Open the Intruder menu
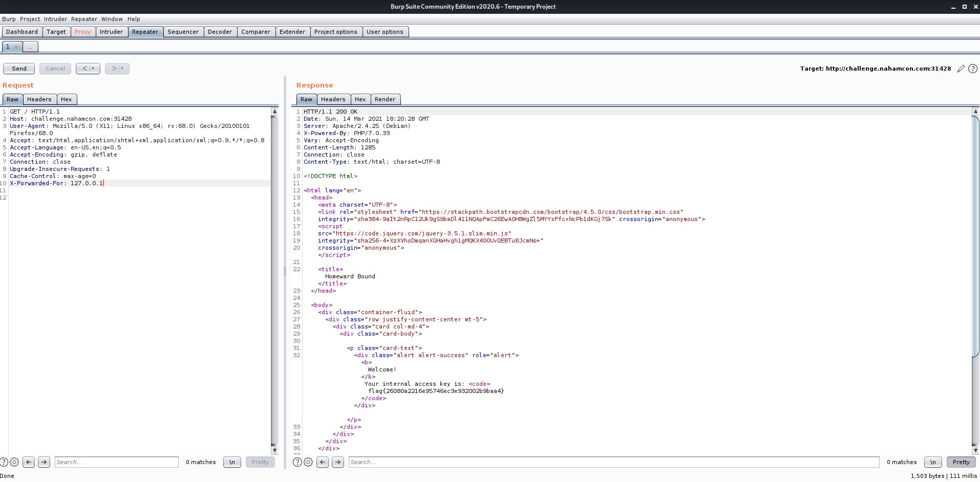The width and height of the screenshot is (980, 482). point(55,19)
